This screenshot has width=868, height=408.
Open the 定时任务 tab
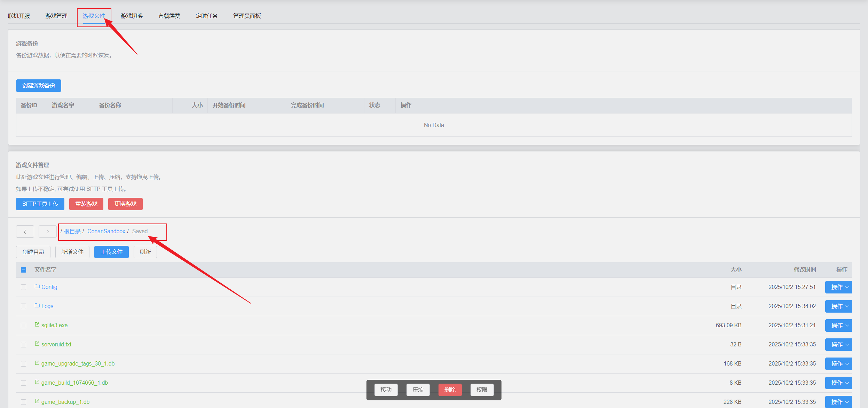pyautogui.click(x=207, y=16)
